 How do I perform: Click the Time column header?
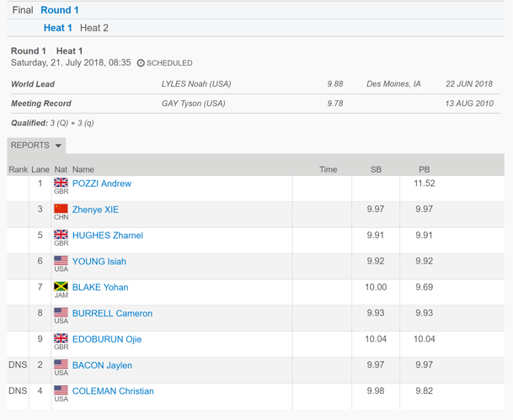tap(329, 170)
